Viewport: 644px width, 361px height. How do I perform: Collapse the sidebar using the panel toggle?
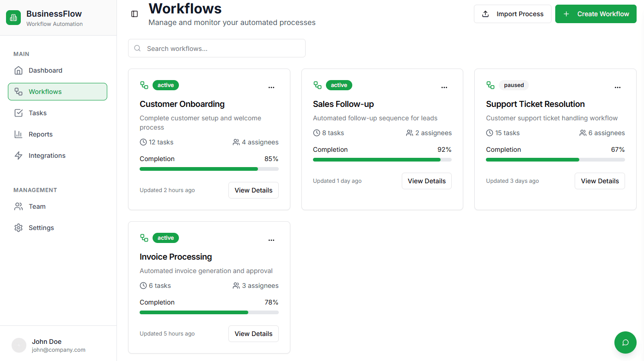click(134, 14)
